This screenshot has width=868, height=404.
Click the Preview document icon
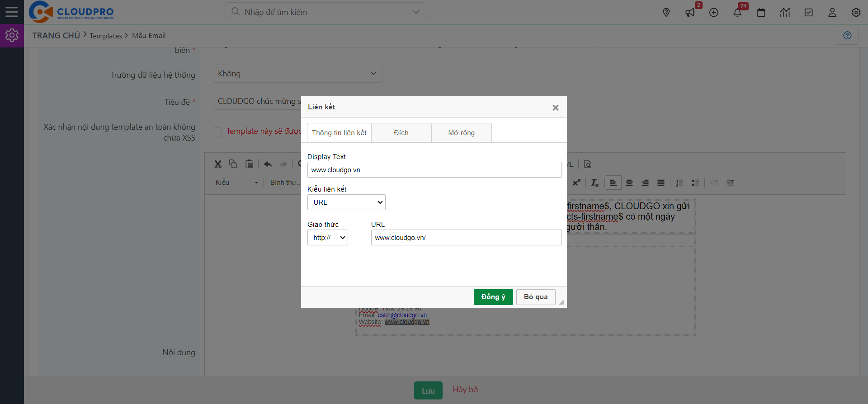[587, 164]
